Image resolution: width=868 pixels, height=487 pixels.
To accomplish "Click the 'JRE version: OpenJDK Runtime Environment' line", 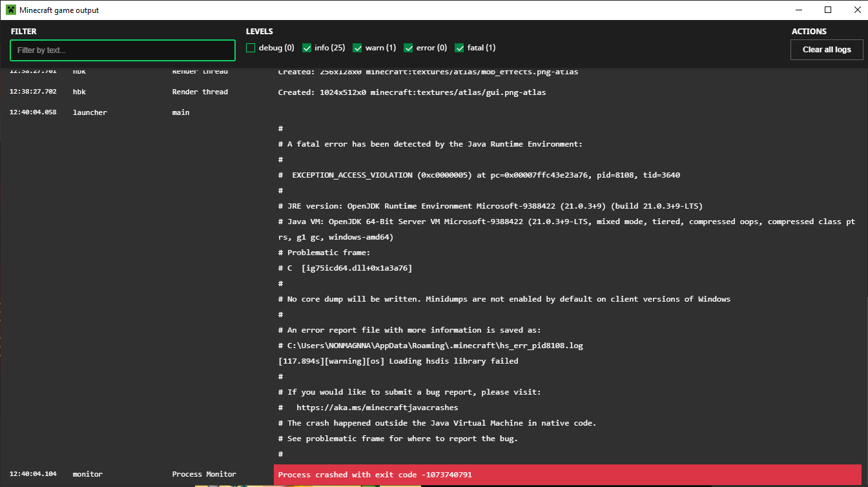I will 490,206.
